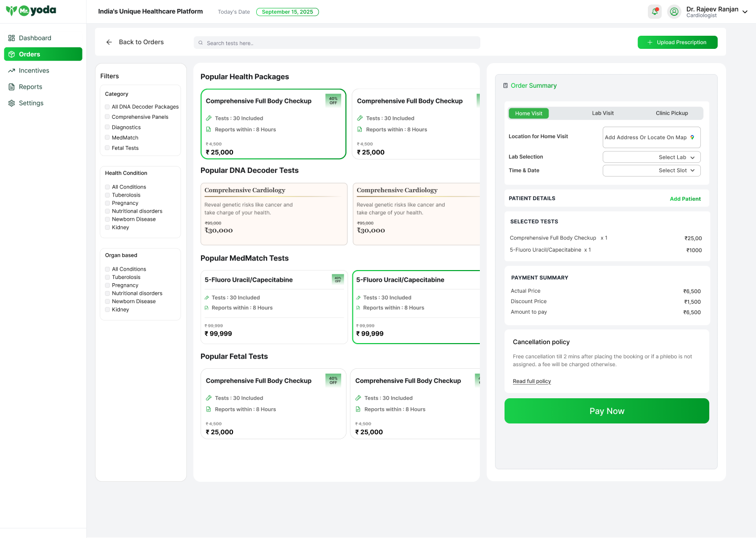The height and width of the screenshot is (538, 756).
Task: Enable the Fetal Tests category checkbox
Action: (x=108, y=148)
